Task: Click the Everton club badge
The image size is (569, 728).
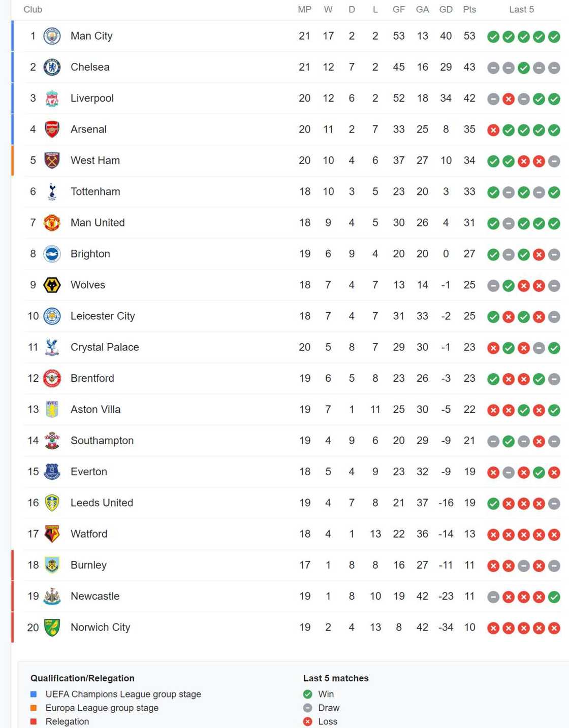Action: pyautogui.click(x=52, y=472)
